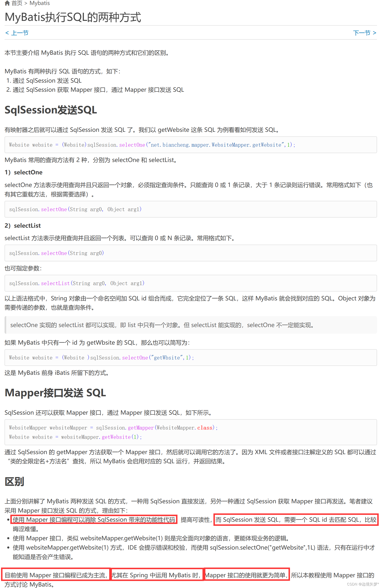Click sentence SqlSession 还可以获取 Mapper 接口

point(109,412)
